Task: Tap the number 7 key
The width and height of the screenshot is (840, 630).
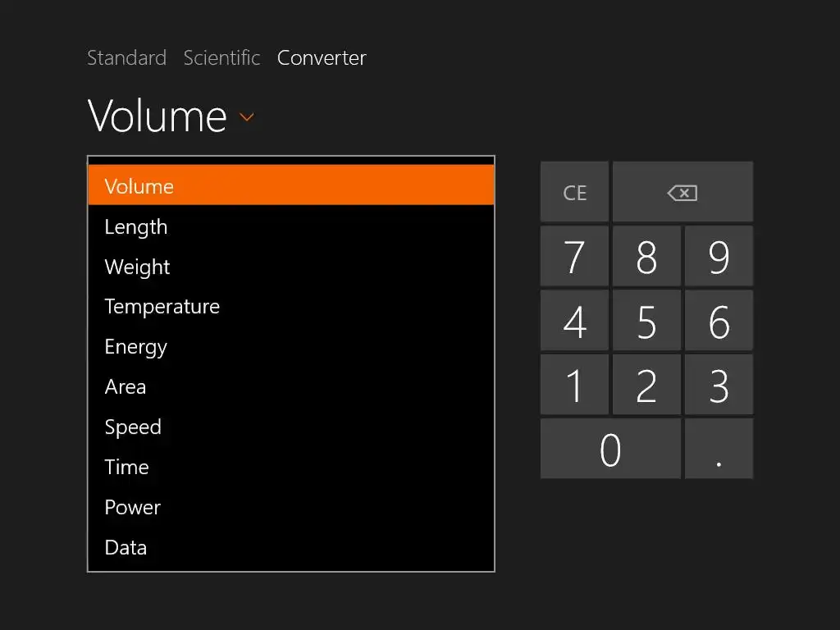Action: click(x=574, y=258)
